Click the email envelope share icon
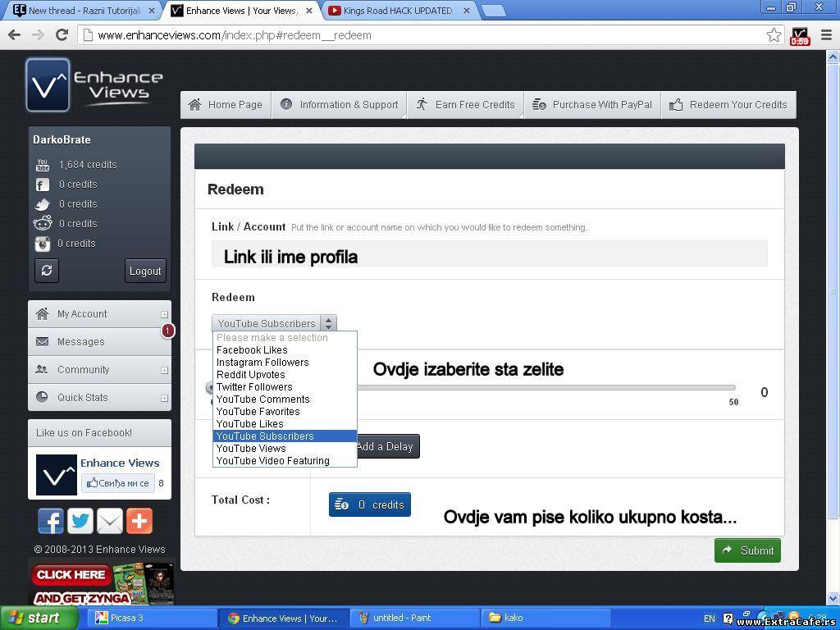The height and width of the screenshot is (630, 840). tap(110, 521)
